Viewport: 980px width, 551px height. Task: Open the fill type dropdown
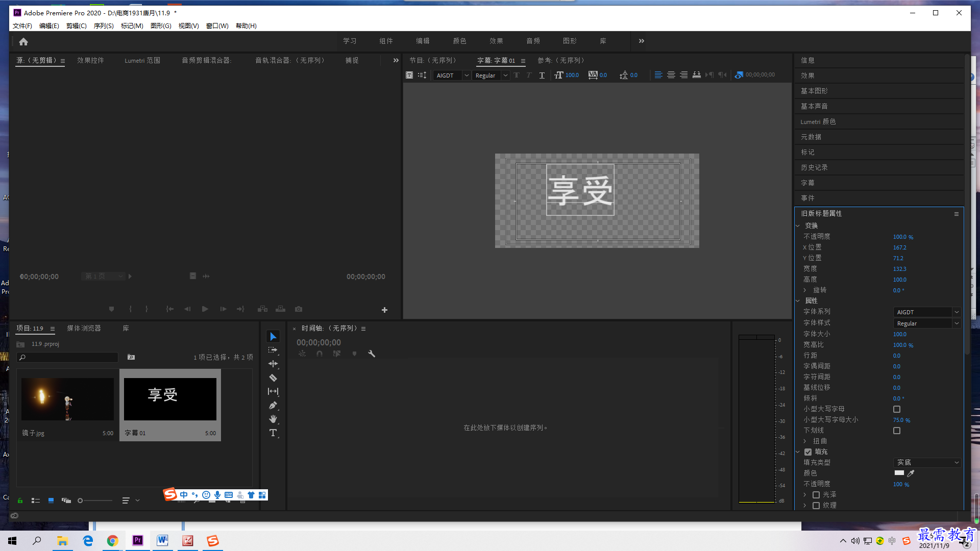click(x=927, y=463)
